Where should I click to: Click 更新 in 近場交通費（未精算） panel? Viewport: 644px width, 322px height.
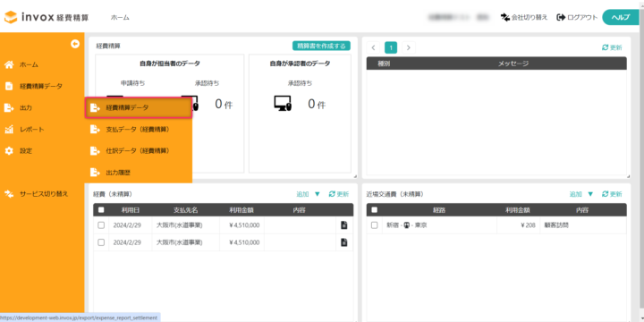click(x=612, y=194)
